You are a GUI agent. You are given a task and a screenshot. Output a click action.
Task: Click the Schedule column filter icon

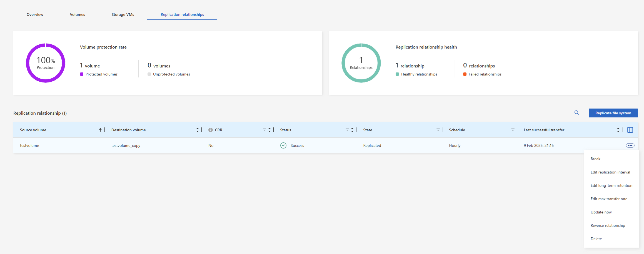point(513,130)
